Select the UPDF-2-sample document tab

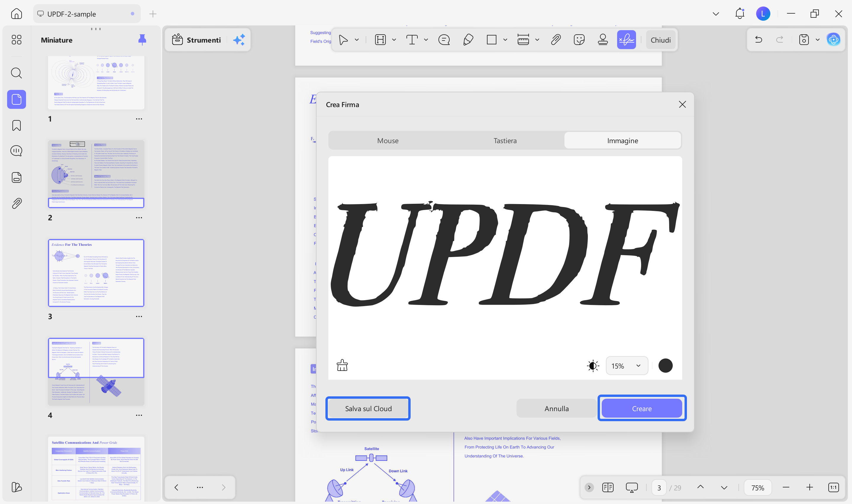pyautogui.click(x=87, y=14)
